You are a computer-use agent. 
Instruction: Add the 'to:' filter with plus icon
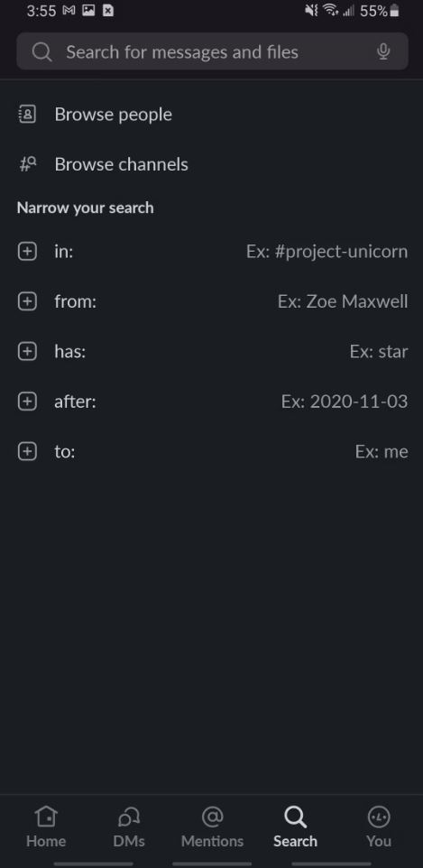click(x=27, y=452)
